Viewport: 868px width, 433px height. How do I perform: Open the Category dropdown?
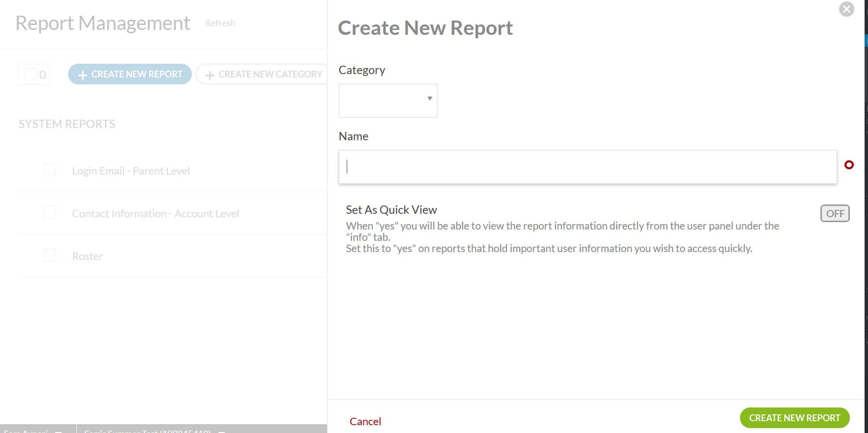(x=387, y=101)
